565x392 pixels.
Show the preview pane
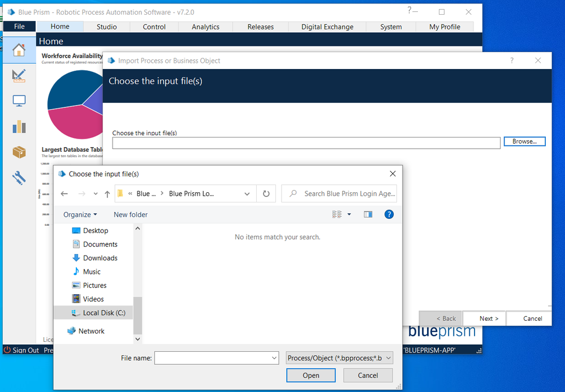pos(368,214)
